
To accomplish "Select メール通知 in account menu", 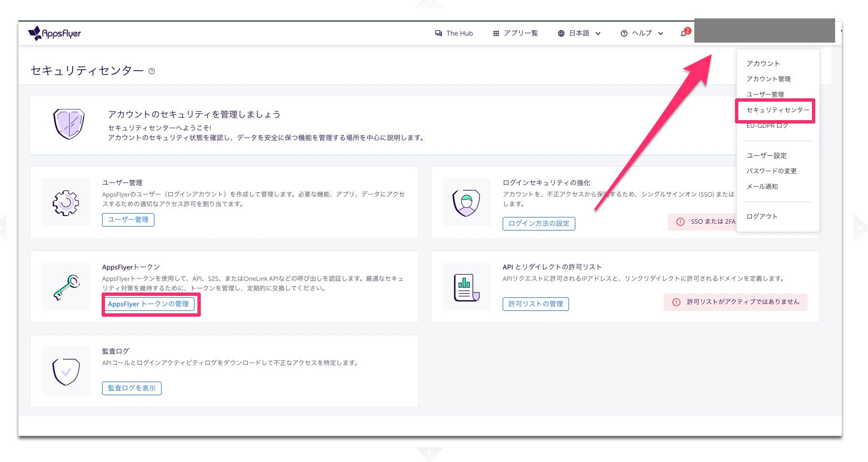I will click(762, 186).
